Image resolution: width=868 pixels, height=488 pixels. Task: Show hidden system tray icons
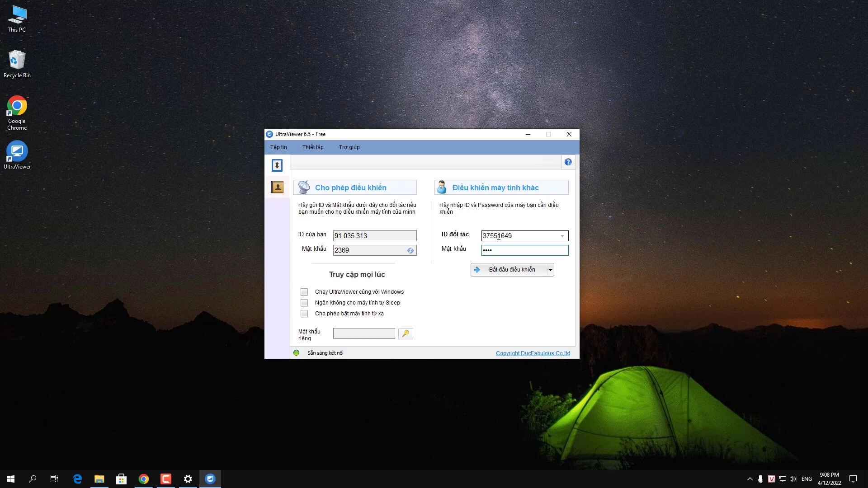tap(750, 479)
